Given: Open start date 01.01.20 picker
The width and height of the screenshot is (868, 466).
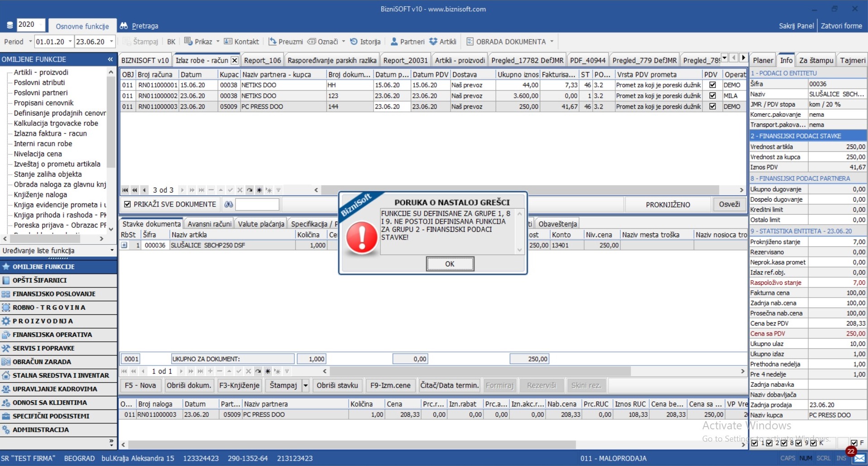Looking at the screenshot, I should pyautogui.click(x=70, y=41).
